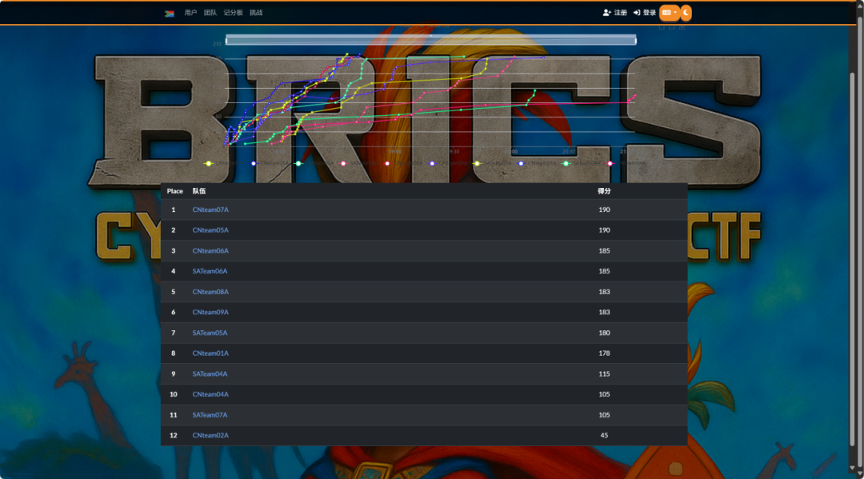Image resolution: width=864 pixels, height=479 pixels.
Task: Click the right handle of chart zoom slider
Action: click(636, 40)
